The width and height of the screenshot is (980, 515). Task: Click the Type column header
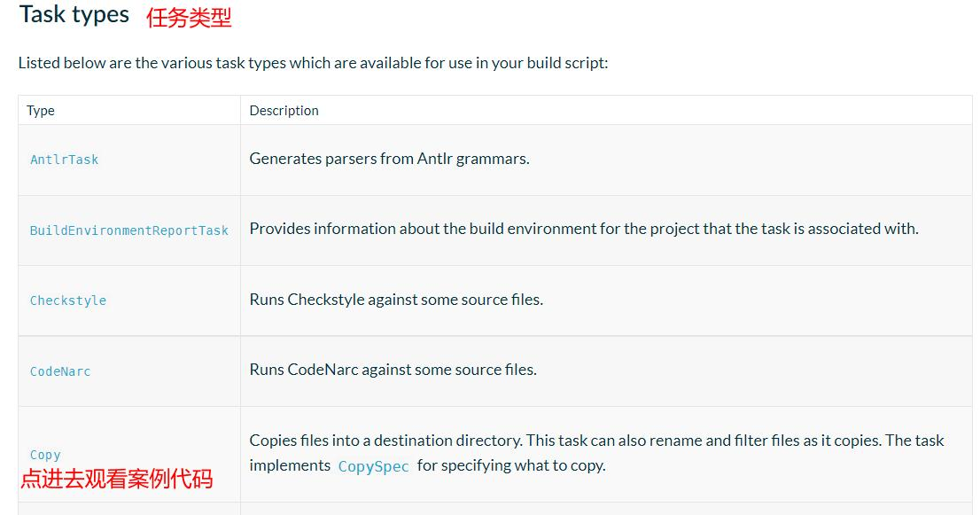click(41, 111)
